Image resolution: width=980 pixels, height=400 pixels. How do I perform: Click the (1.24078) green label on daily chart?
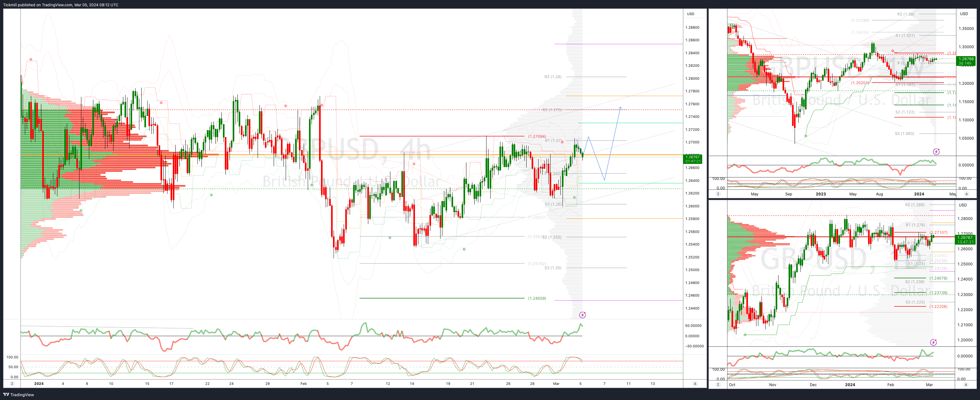click(938, 278)
